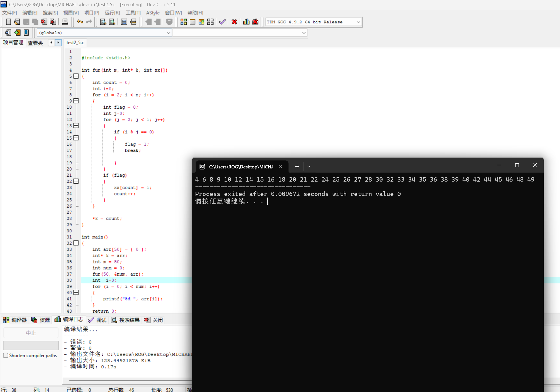The image size is (560, 392).
Task: Click the red X stop execution icon
Action: click(234, 22)
